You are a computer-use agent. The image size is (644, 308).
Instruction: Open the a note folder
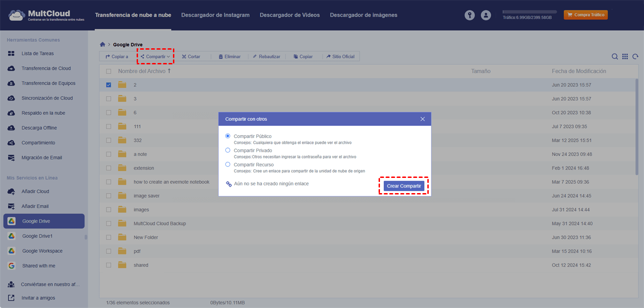[140, 154]
